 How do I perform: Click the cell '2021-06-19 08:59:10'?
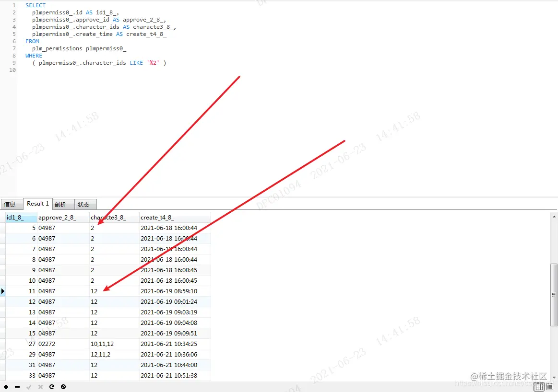tap(175, 291)
